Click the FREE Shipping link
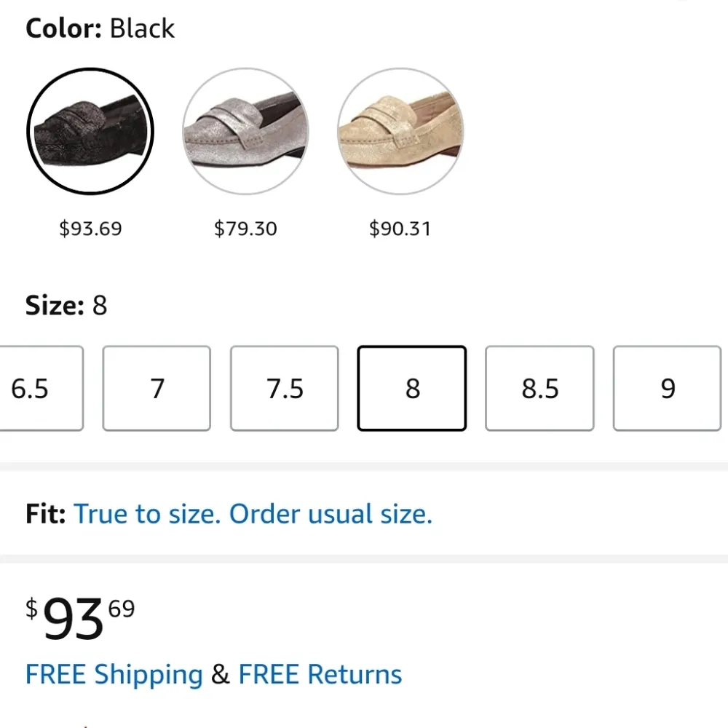Image resolution: width=728 pixels, height=728 pixels. tap(114, 674)
